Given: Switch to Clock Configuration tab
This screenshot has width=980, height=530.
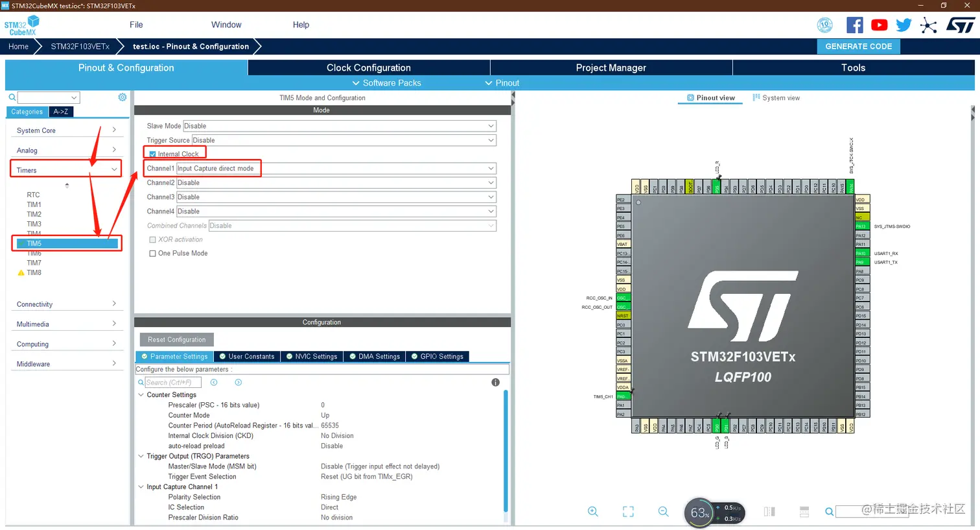Looking at the screenshot, I should tap(369, 67).
